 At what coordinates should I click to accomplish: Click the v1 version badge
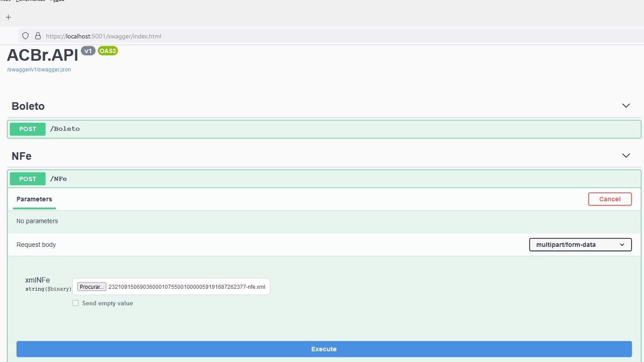click(88, 51)
